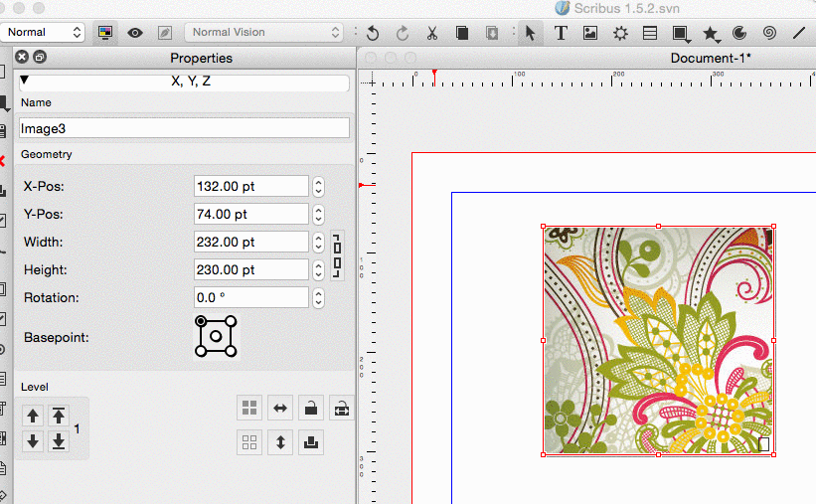Raise object to top level
Screen dimensions: 816x504
(x=59, y=416)
